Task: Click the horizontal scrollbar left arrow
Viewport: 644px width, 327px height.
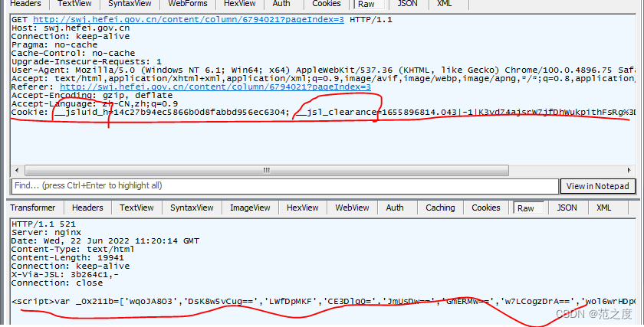Action: pos(17,170)
